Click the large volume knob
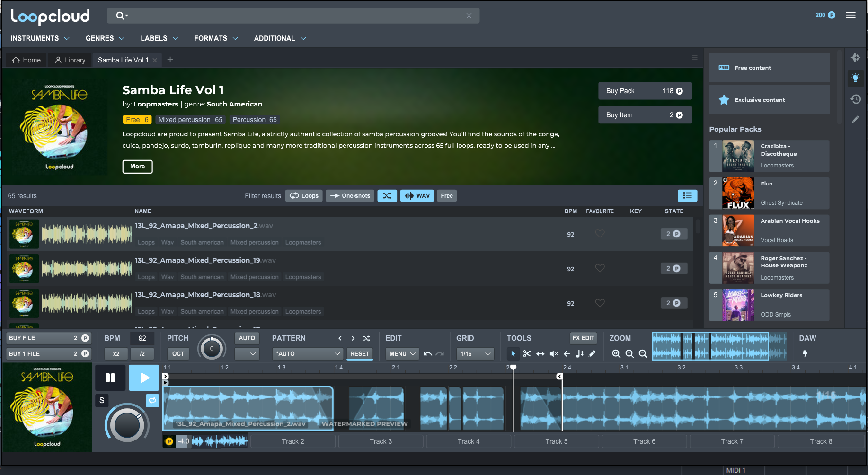Screen dimensions: 868x475 [x=127, y=425]
